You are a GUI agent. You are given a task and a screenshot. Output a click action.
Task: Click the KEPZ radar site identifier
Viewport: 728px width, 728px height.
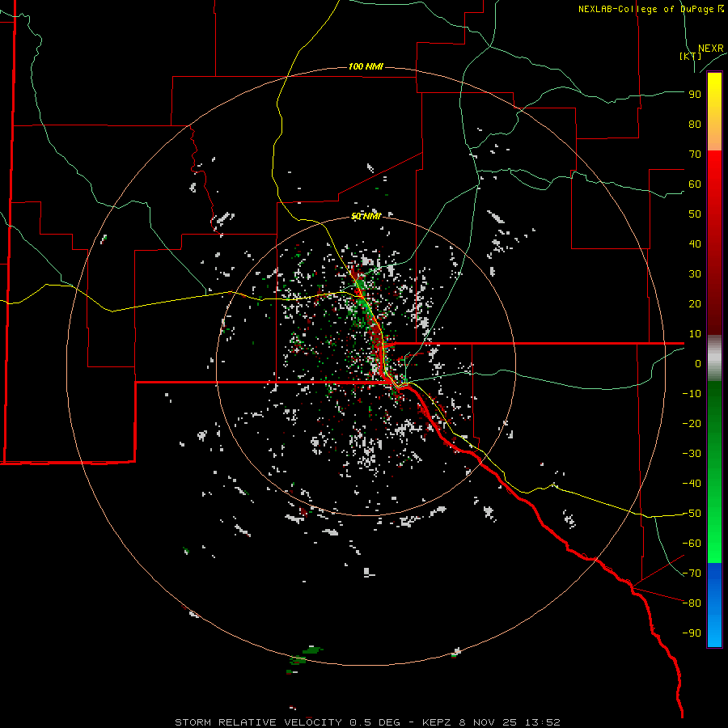click(x=438, y=722)
